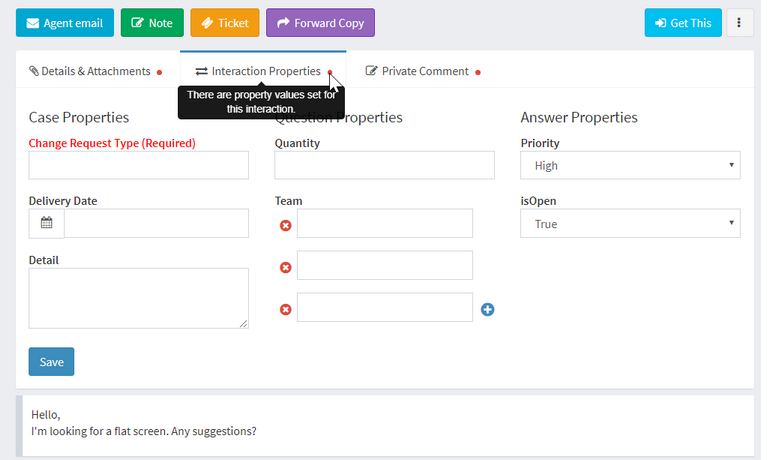Click the Get This button
Image resolution: width=767 pixels, height=460 pixels.
tap(683, 23)
